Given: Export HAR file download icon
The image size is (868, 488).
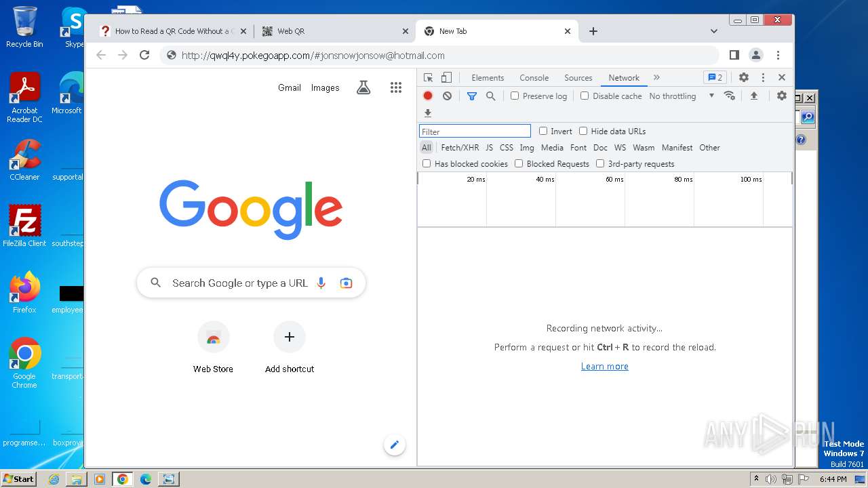Looking at the screenshot, I should (x=428, y=113).
